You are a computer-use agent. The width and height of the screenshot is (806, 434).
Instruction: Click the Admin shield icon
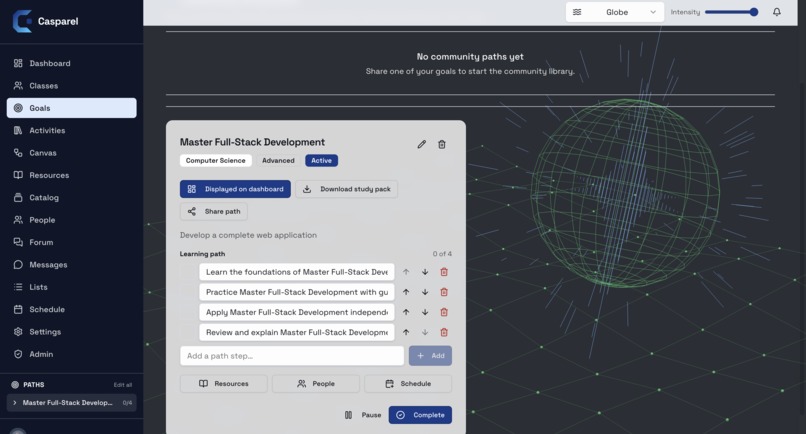click(18, 354)
